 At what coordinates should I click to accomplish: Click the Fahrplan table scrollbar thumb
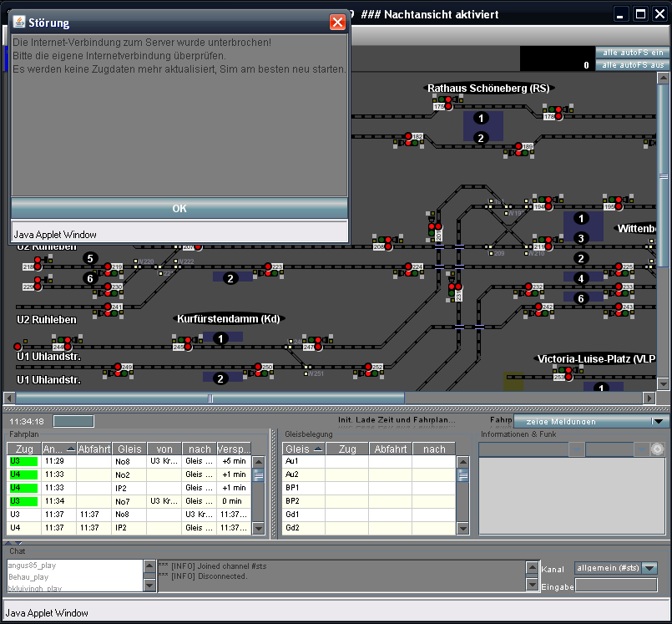(x=259, y=475)
